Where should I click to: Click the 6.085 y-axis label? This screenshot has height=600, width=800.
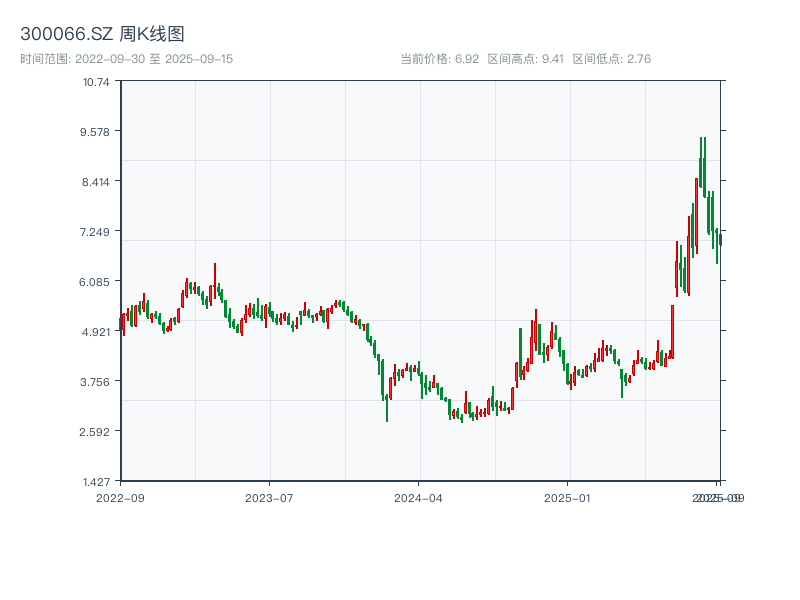96,282
